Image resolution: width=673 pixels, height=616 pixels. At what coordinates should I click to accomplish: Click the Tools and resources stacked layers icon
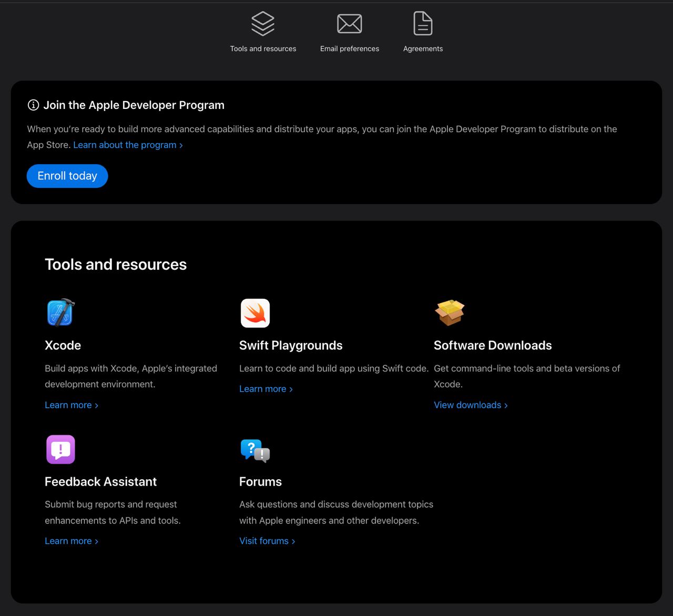pos(263,24)
